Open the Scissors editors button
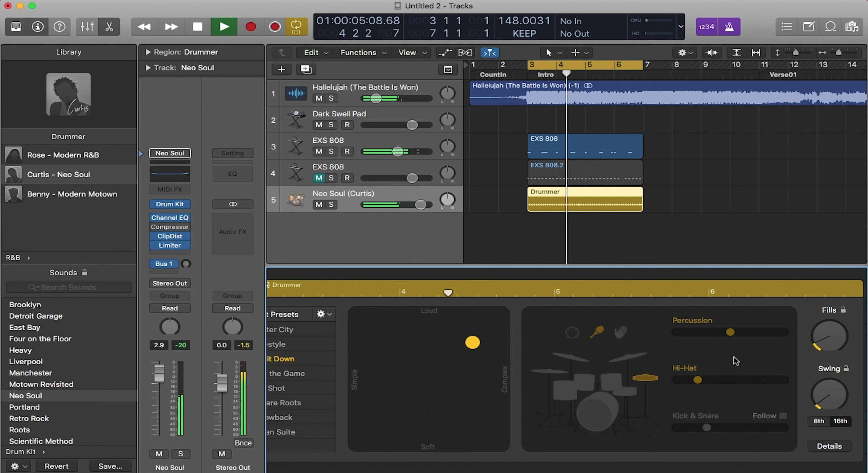This screenshot has height=473, width=868. [x=109, y=26]
